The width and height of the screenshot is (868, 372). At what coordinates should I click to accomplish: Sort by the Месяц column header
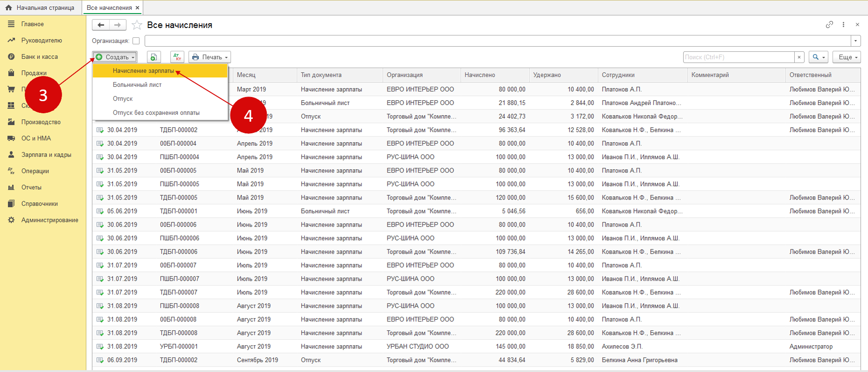pos(264,75)
